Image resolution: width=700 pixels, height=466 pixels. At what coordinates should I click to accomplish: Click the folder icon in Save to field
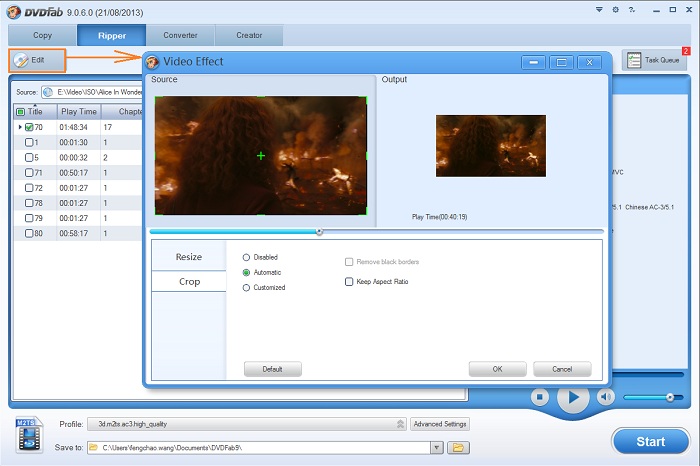(94, 447)
